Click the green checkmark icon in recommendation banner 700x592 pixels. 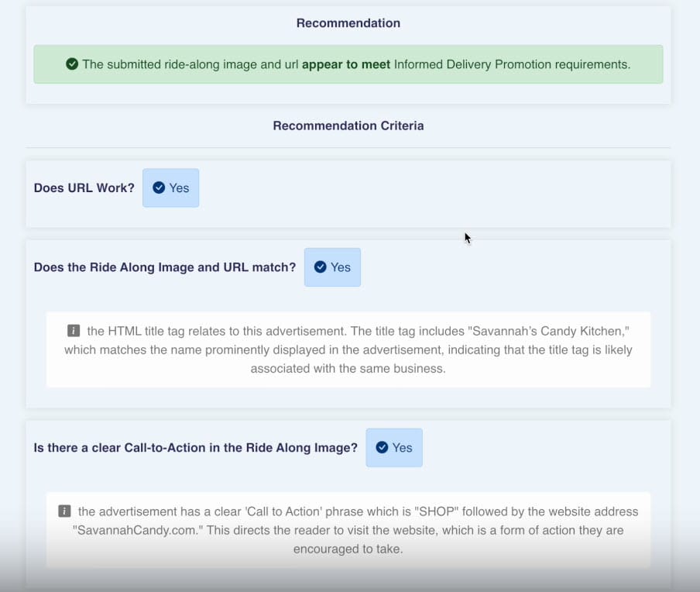pyautogui.click(x=72, y=64)
